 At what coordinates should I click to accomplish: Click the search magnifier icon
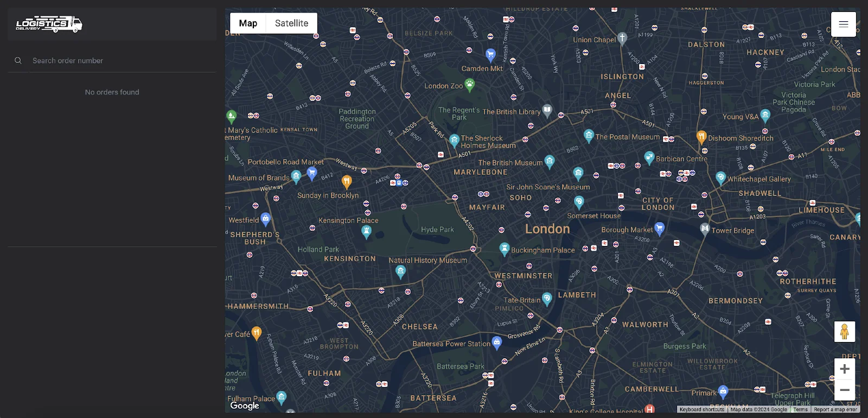(18, 61)
